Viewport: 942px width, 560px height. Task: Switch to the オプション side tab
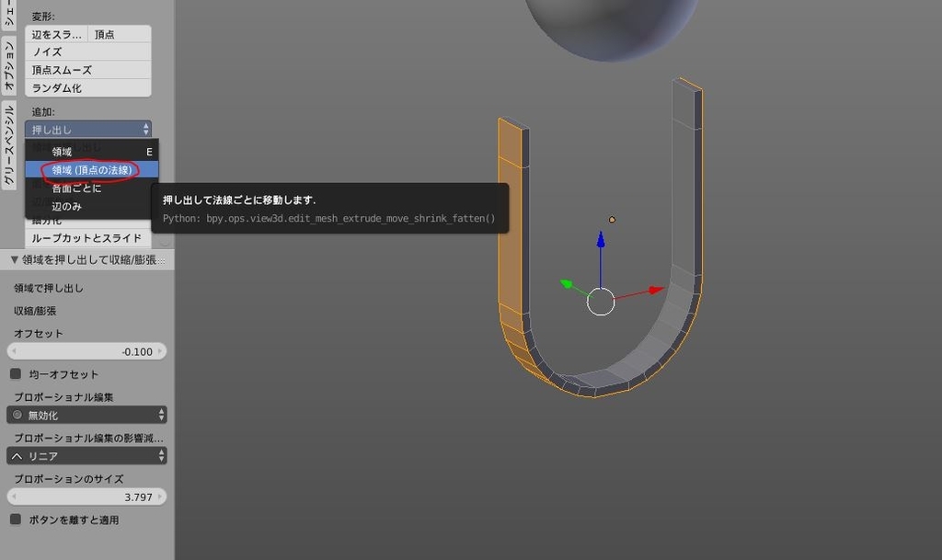click(x=8, y=66)
